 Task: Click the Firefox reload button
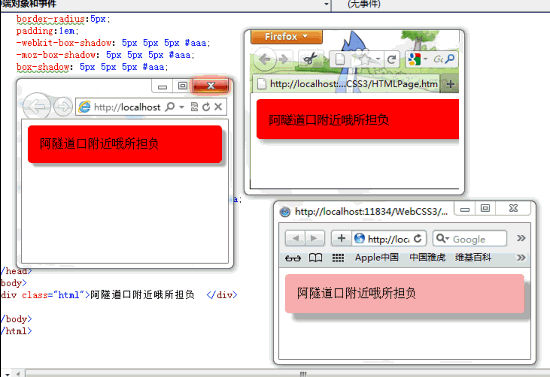tap(392, 59)
